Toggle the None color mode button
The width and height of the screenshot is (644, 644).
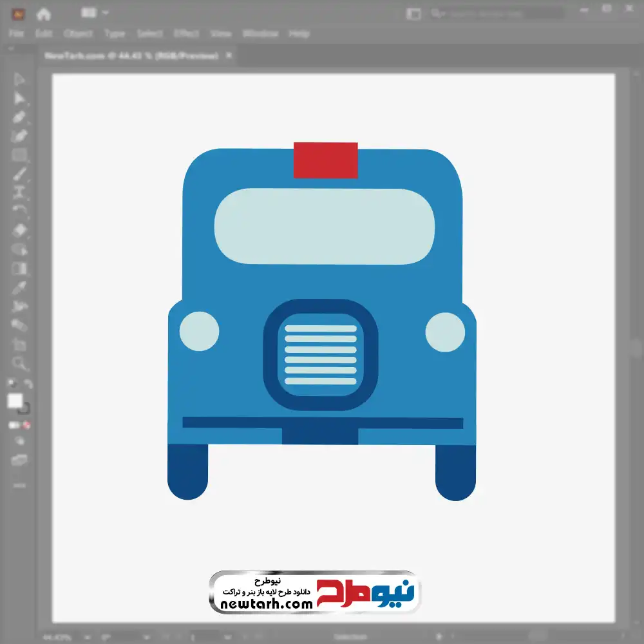[x=27, y=425]
